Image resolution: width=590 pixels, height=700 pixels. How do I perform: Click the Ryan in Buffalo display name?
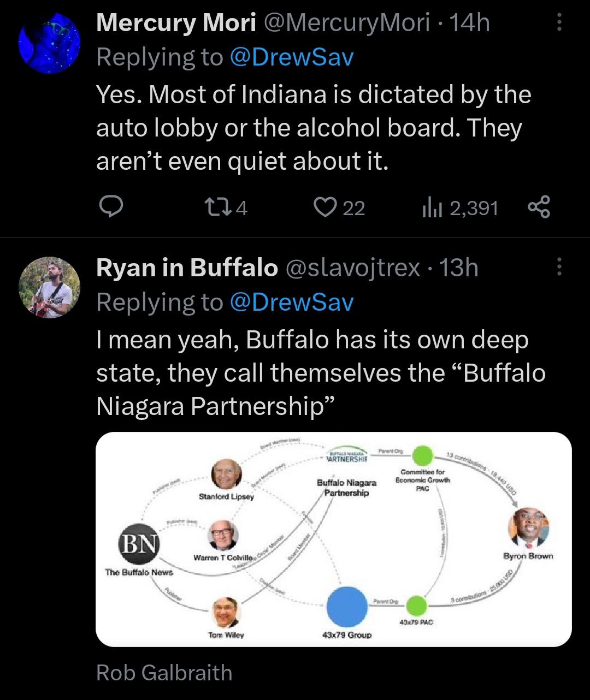click(187, 268)
